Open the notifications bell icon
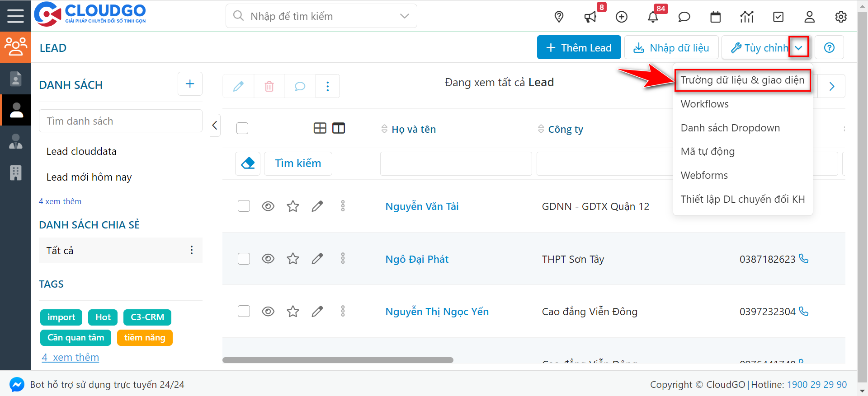Image resolution: width=868 pixels, height=396 pixels. (x=653, y=17)
